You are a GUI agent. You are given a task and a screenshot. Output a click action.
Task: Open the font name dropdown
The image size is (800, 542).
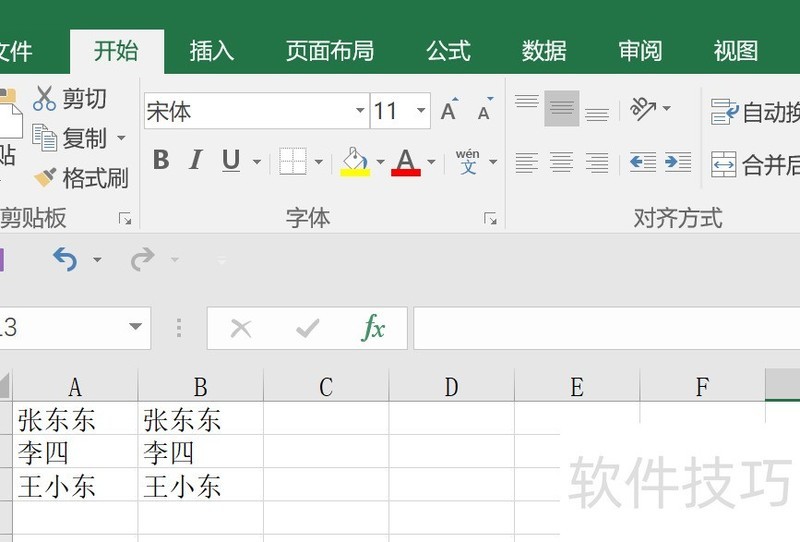click(x=360, y=110)
